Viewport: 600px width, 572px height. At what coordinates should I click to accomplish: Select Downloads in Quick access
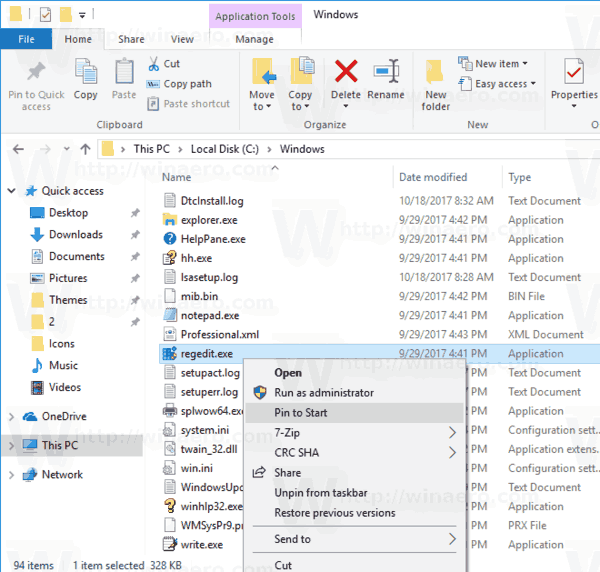[x=76, y=234]
